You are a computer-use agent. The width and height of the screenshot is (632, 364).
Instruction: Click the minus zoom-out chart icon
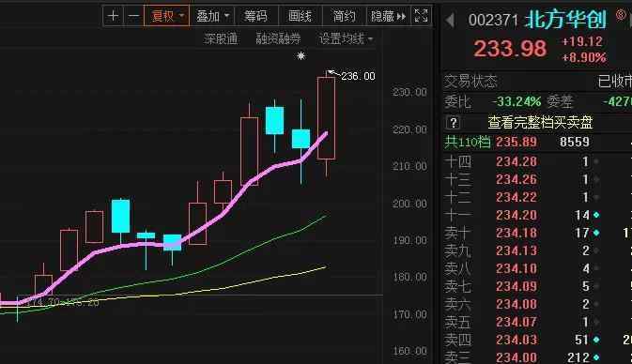click(133, 16)
